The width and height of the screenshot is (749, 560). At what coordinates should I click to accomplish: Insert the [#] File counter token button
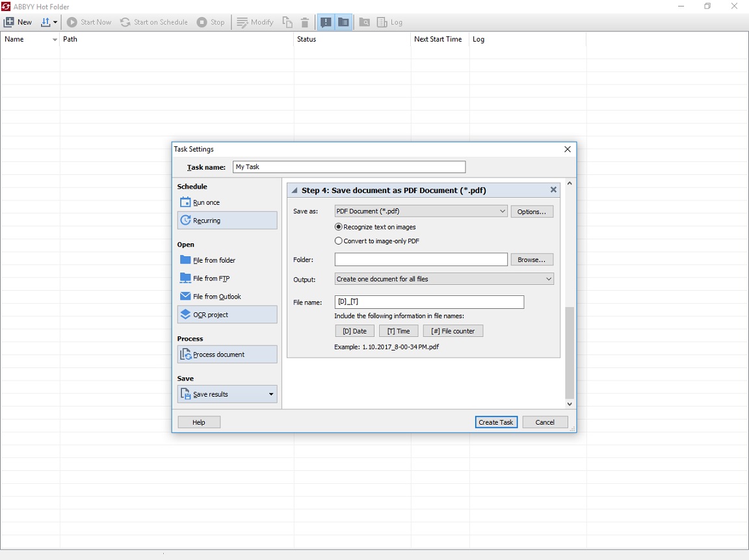pyautogui.click(x=453, y=331)
